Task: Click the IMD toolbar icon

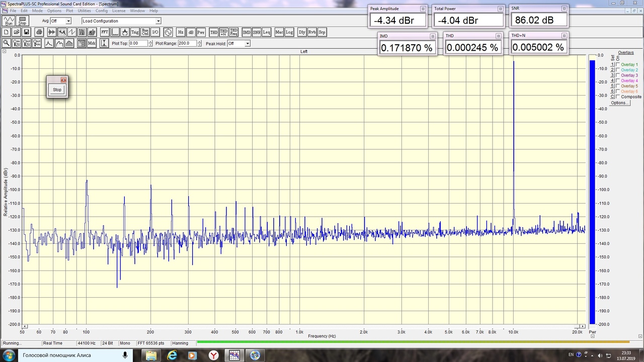Action: click(x=246, y=32)
